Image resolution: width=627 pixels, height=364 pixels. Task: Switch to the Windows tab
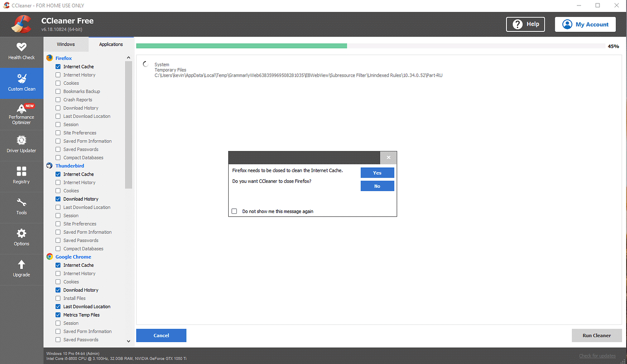click(66, 44)
